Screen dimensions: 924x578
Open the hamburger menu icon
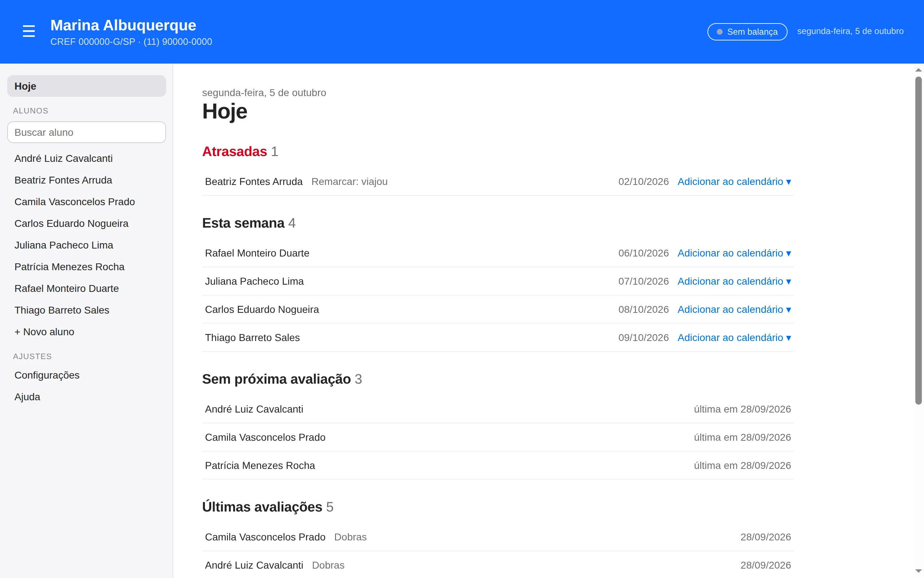[x=29, y=31]
